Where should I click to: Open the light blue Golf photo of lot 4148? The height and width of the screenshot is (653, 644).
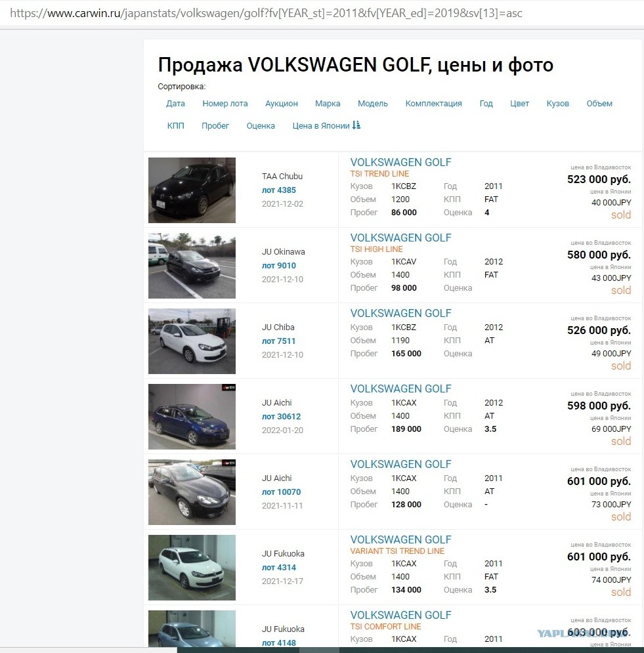[x=192, y=629]
